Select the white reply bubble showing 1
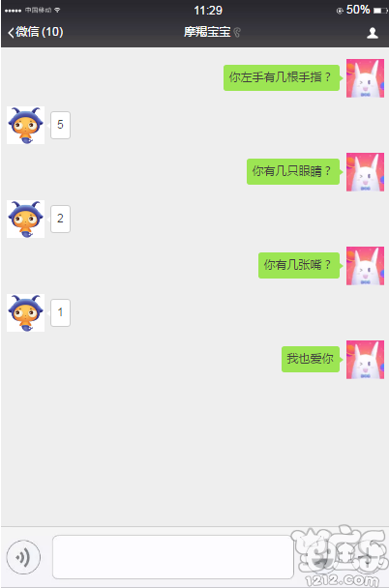The height and width of the screenshot is (588, 389). pyautogui.click(x=60, y=312)
